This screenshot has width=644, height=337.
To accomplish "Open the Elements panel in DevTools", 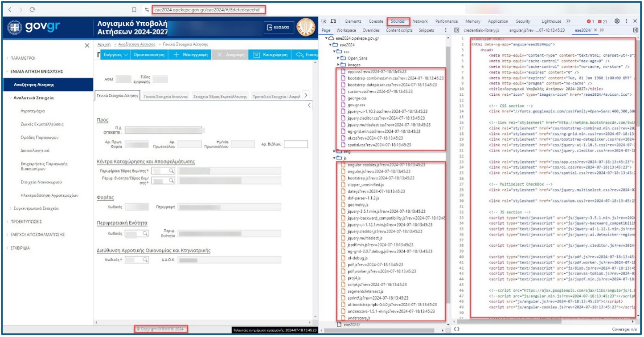I will (x=353, y=21).
